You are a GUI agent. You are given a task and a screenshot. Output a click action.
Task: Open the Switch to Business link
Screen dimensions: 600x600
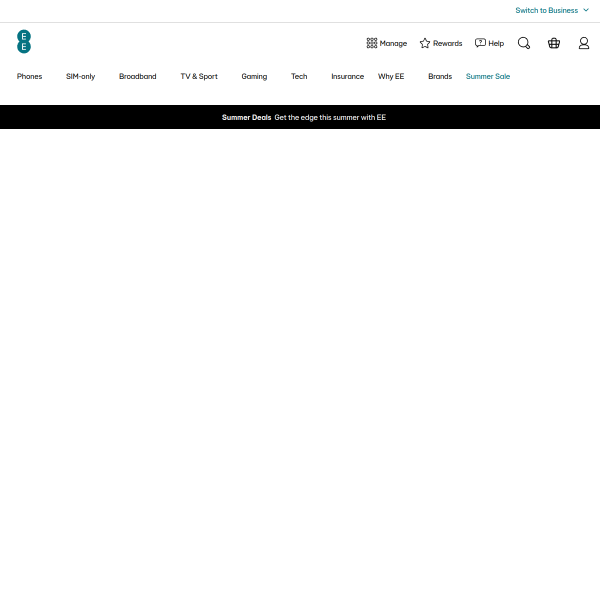[546, 10]
